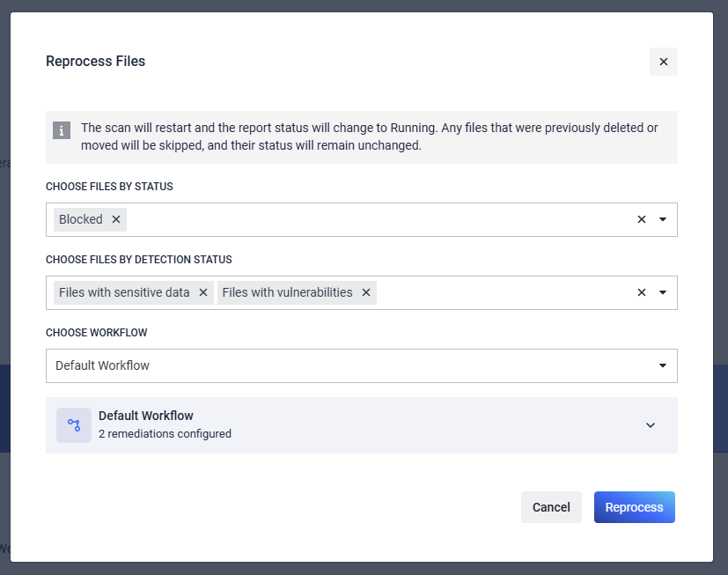Image resolution: width=728 pixels, height=575 pixels.
Task: Clear all selected detection status filters
Action: tap(642, 292)
